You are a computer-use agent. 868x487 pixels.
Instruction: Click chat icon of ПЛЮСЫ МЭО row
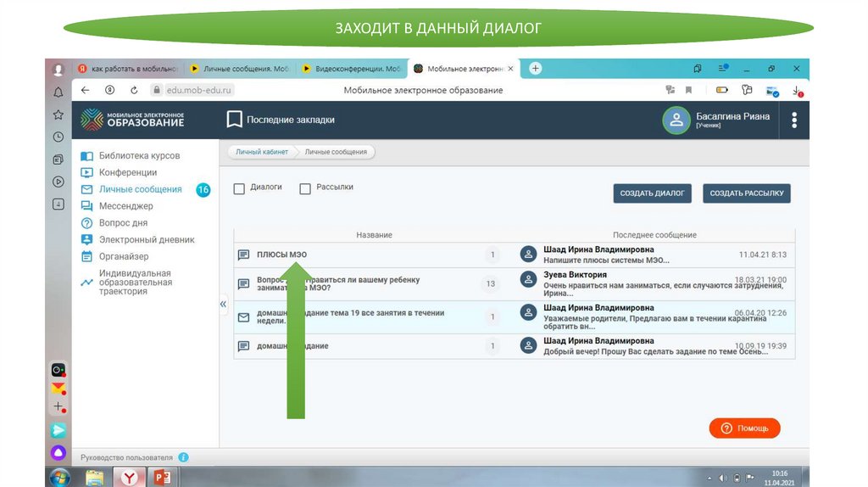click(243, 255)
